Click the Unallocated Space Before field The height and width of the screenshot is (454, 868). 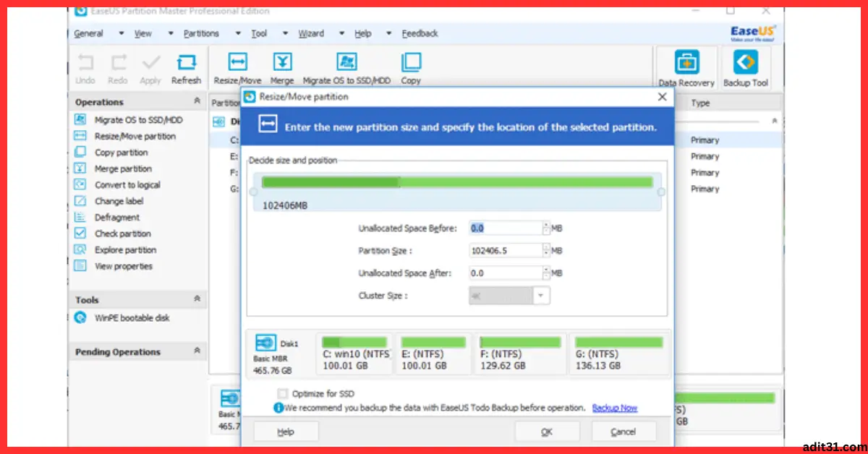click(x=505, y=228)
